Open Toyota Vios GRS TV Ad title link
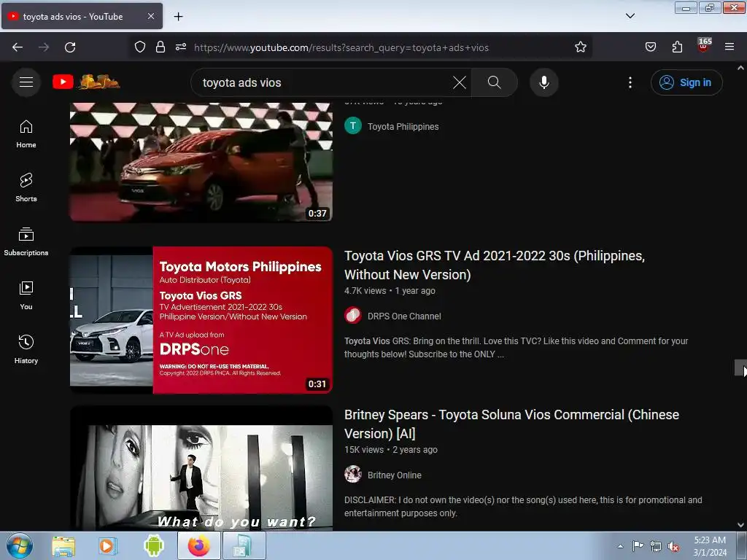 click(495, 265)
